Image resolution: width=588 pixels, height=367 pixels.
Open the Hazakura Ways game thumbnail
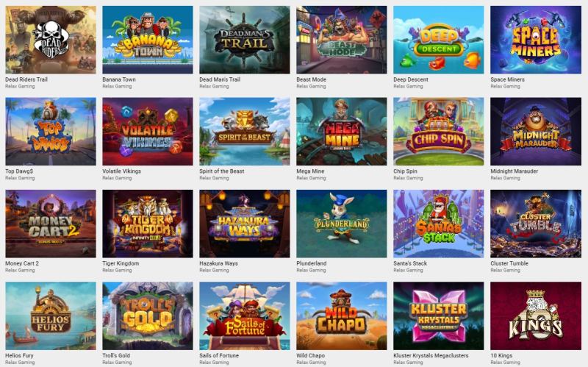pyautogui.click(x=245, y=224)
